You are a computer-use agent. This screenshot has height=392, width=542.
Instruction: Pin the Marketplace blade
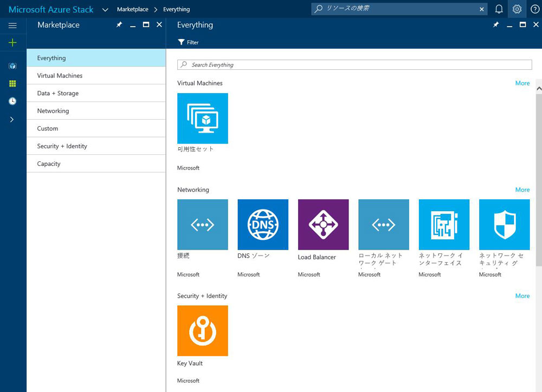pyautogui.click(x=119, y=24)
